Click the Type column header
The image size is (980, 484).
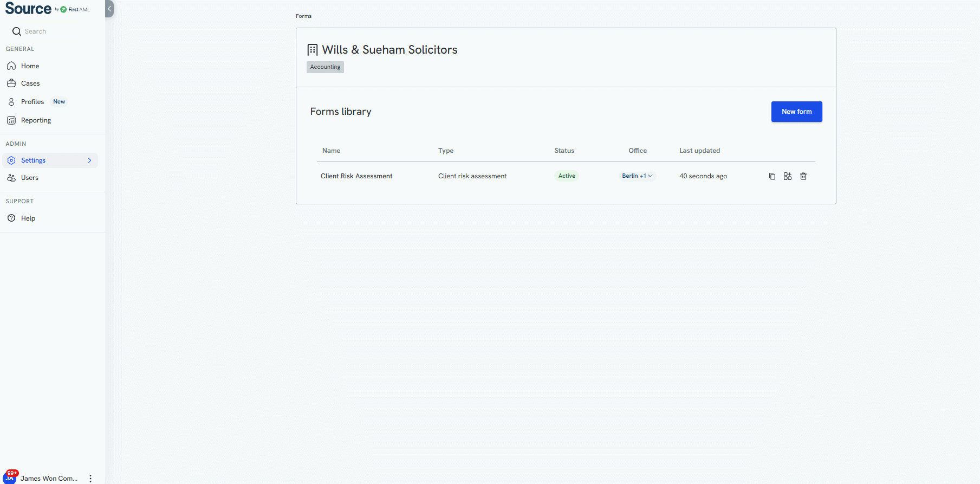click(x=446, y=151)
